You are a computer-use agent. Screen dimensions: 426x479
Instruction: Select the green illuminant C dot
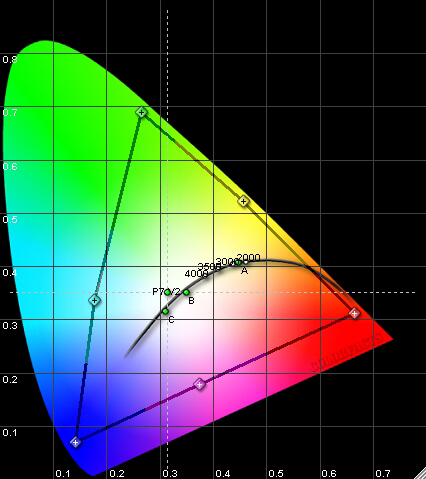point(165,311)
